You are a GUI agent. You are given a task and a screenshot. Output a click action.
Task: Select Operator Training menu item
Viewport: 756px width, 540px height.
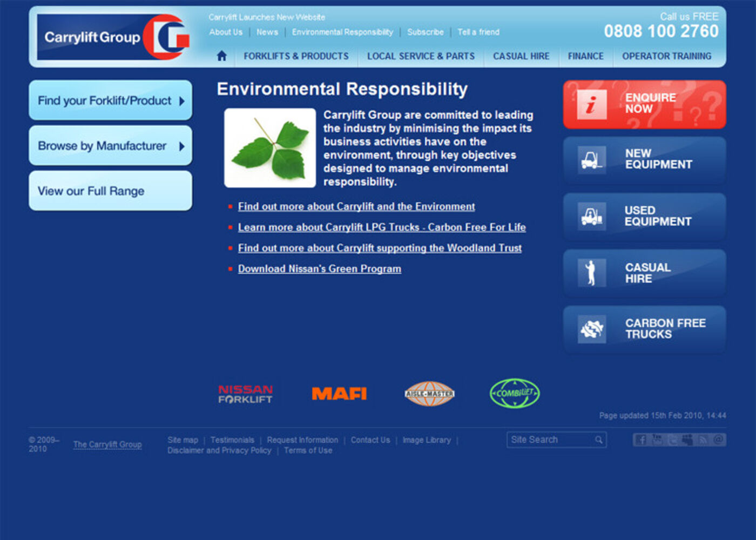click(x=666, y=56)
